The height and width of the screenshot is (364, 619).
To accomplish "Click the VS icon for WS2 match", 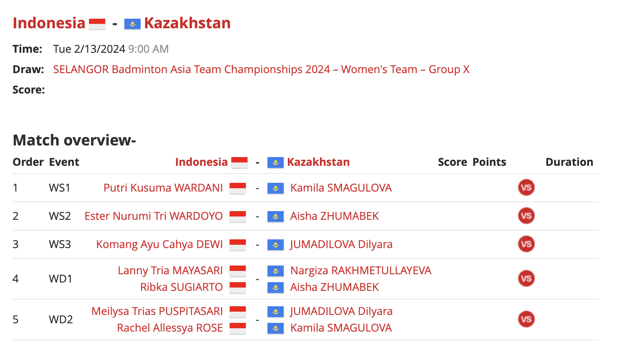I will click(526, 216).
